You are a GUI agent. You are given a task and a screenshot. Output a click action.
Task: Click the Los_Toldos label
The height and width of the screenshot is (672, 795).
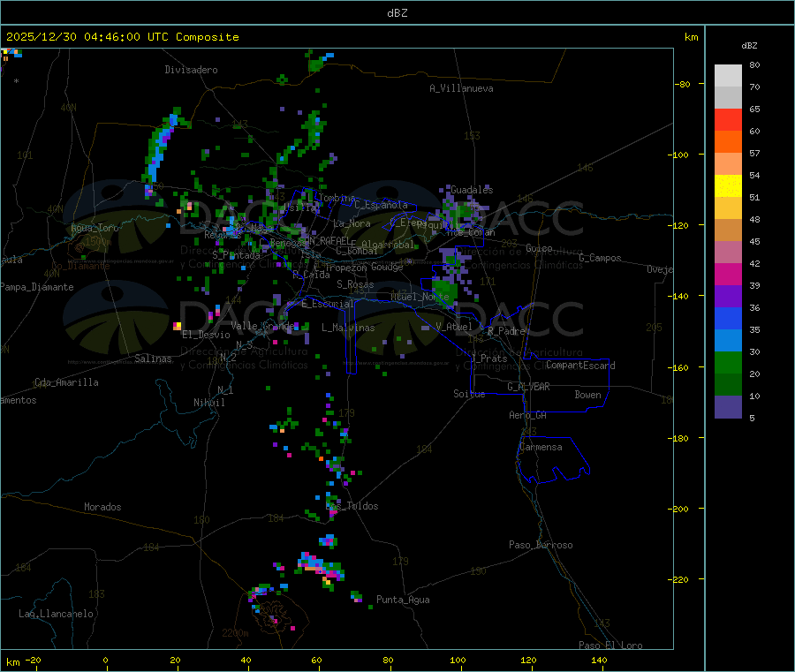(x=352, y=506)
